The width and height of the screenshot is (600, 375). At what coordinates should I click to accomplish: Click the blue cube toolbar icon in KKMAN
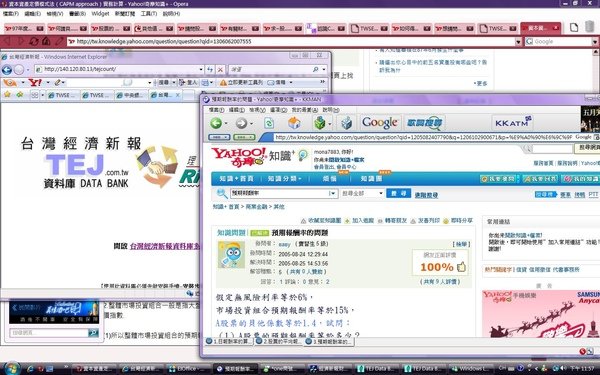coord(346,123)
